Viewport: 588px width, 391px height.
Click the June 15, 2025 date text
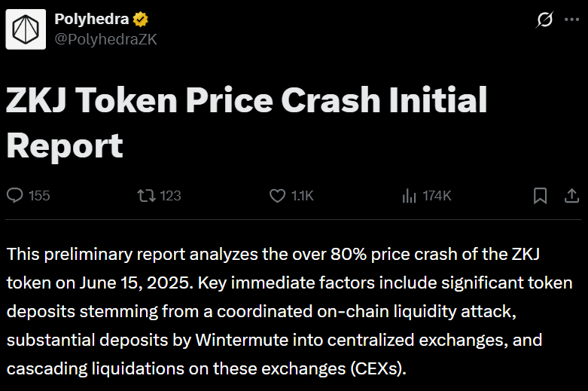click(x=136, y=283)
